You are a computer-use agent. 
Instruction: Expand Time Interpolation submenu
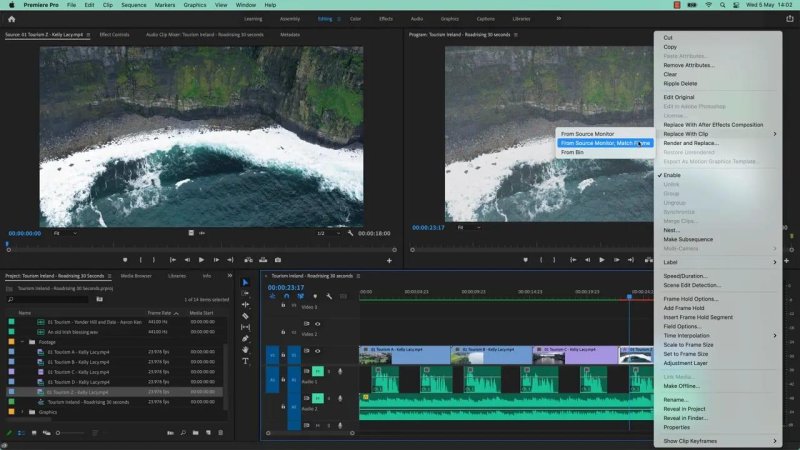coord(718,336)
